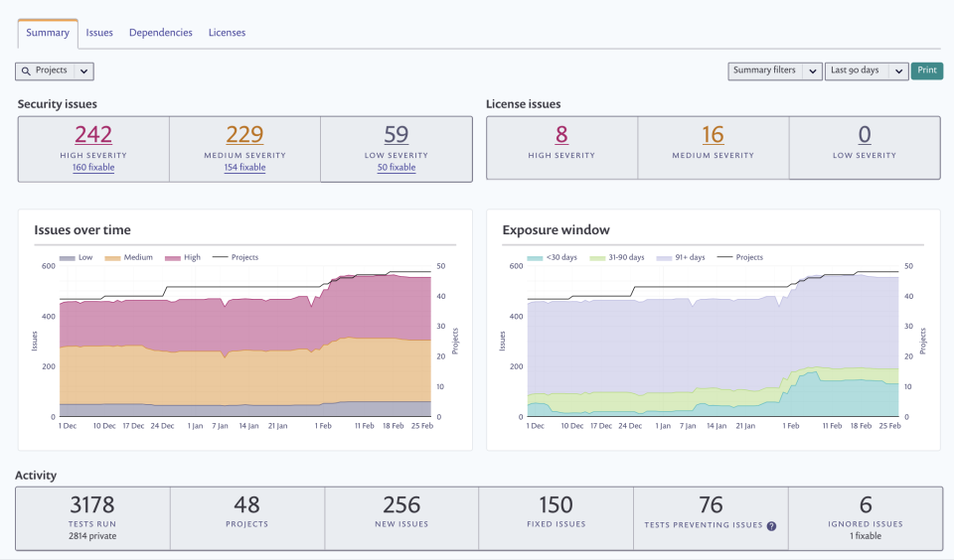Toggle the 91+ days series in Exposure window legend
Image resolution: width=954 pixels, height=560 pixels.
pyautogui.click(x=681, y=258)
